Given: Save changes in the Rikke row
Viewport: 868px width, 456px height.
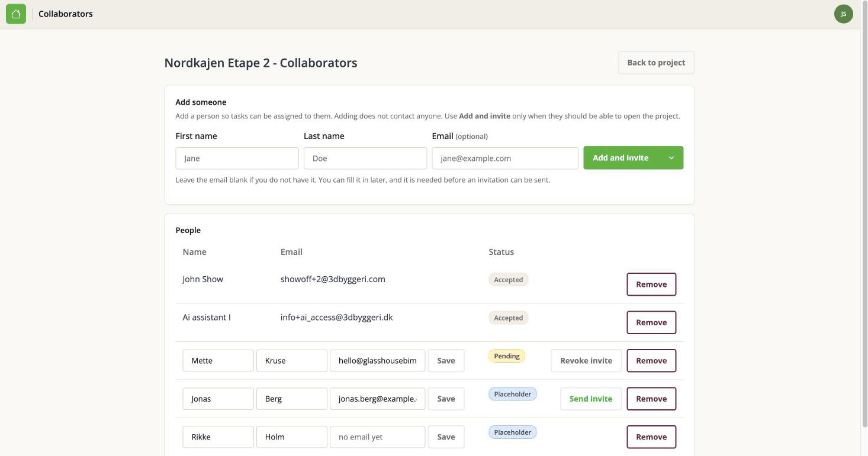Looking at the screenshot, I should click(446, 437).
